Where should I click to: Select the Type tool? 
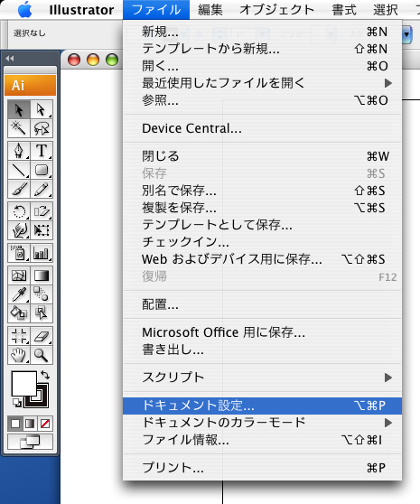[x=42, y=151]
